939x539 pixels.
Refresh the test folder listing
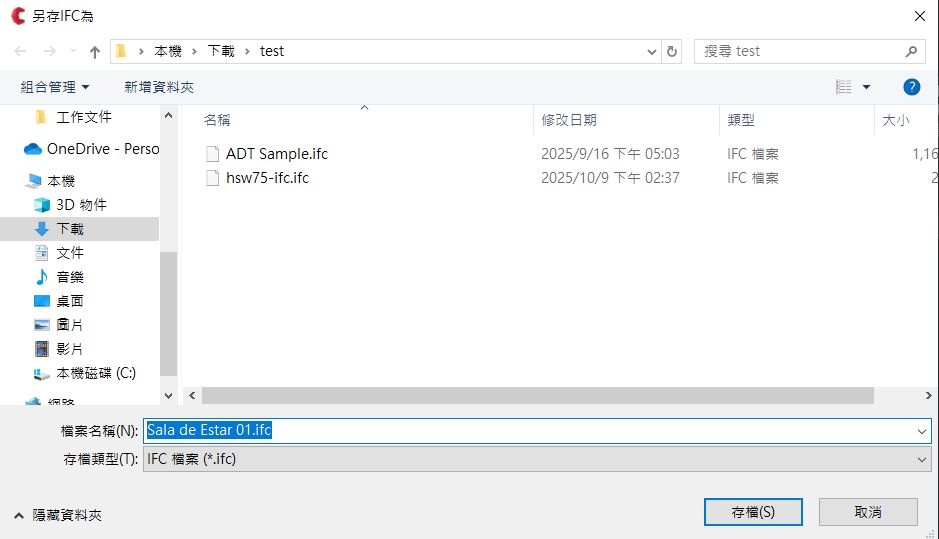pos(672,52)
